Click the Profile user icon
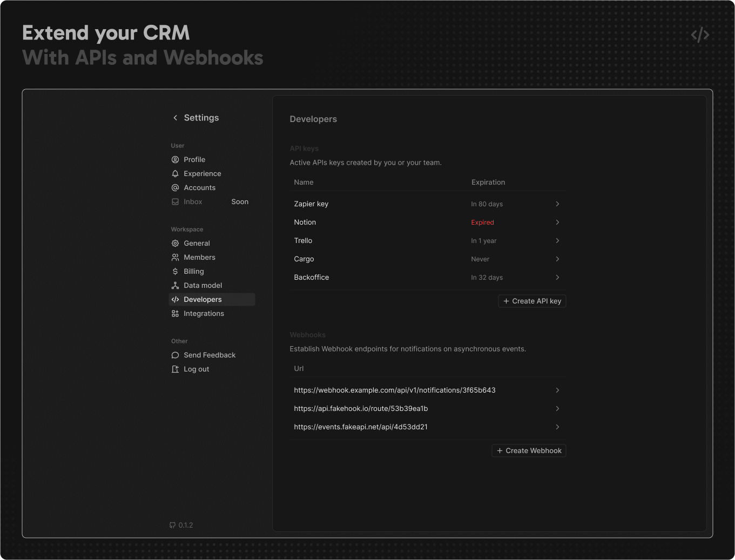Image resolution: width=735 pixels, height=560 pixels. (175, 160)
